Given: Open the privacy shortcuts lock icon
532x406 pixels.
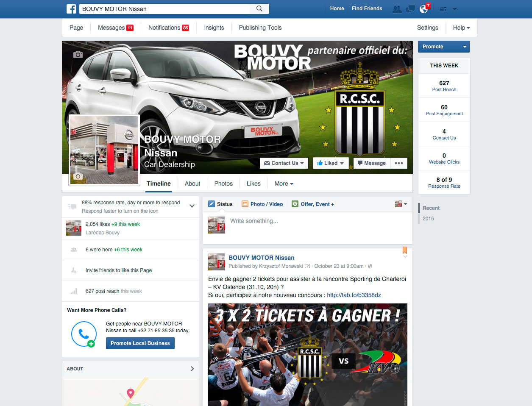Looking at the screenshot, I should pyautogui.click(x=443, y=9).
